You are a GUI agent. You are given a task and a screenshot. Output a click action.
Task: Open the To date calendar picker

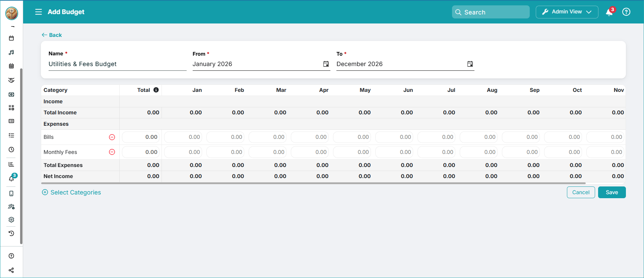pyautogui.click(x=470, y=64)
